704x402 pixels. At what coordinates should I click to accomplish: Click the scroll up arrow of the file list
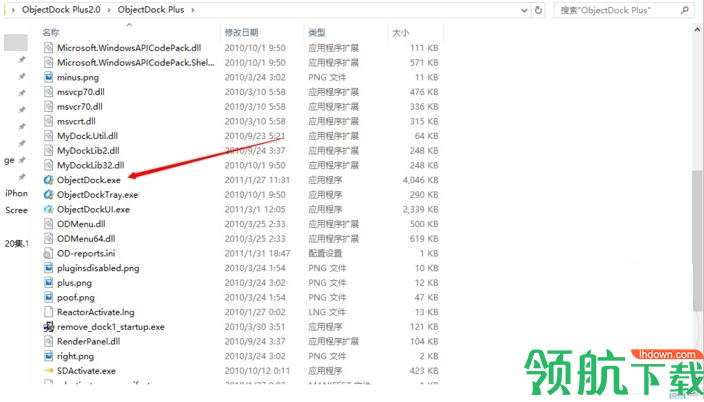coord(697,30)
